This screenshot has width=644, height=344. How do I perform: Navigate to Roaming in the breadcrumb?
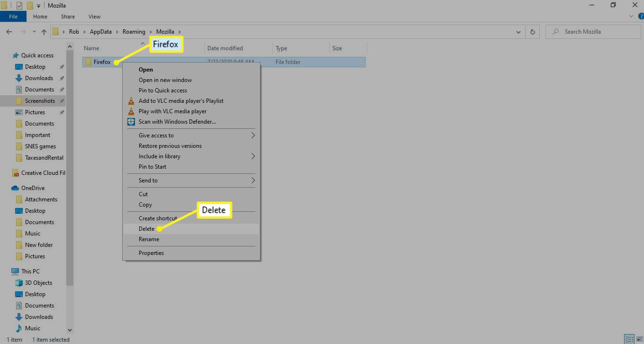click(x=134, y=32)
